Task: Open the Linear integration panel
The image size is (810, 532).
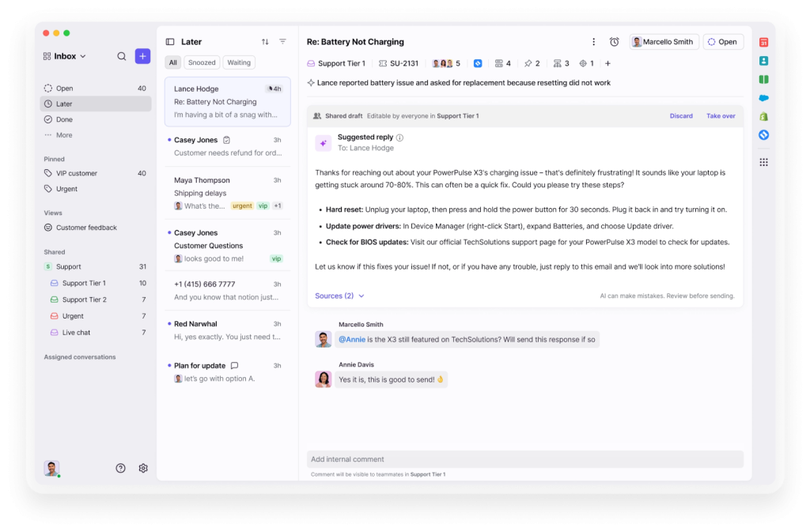Action: coord(763,134)
